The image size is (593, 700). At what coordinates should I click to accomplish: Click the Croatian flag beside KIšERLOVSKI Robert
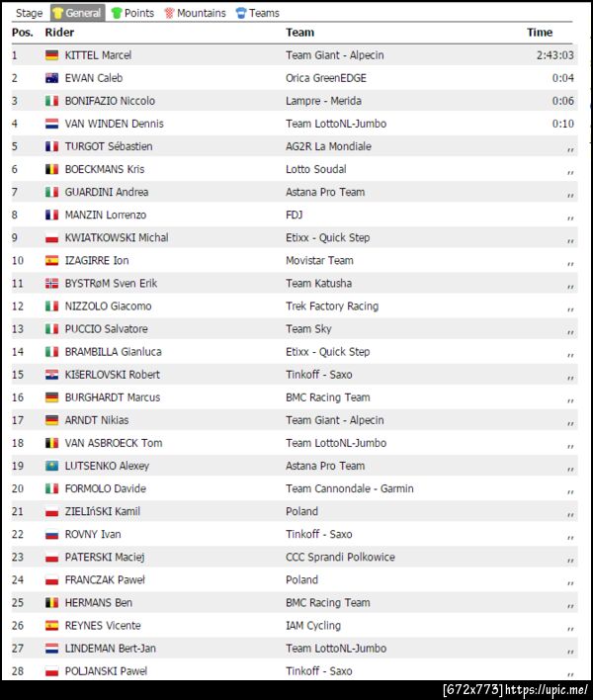[x=51, y=375]
